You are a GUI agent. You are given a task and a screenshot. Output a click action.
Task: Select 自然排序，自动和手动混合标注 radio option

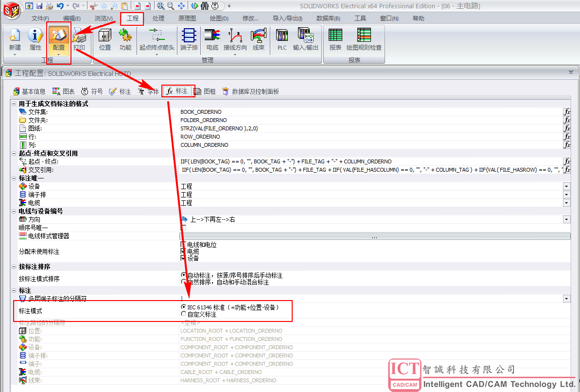pos(183,282)
